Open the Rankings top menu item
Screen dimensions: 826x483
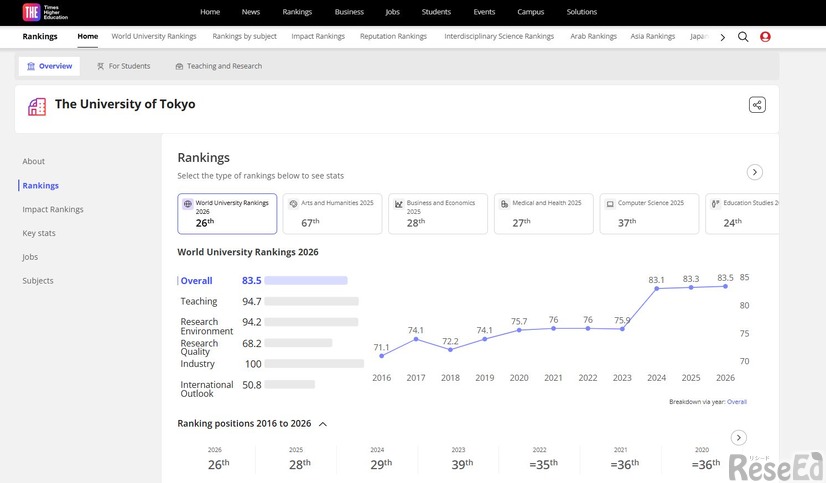297,12
